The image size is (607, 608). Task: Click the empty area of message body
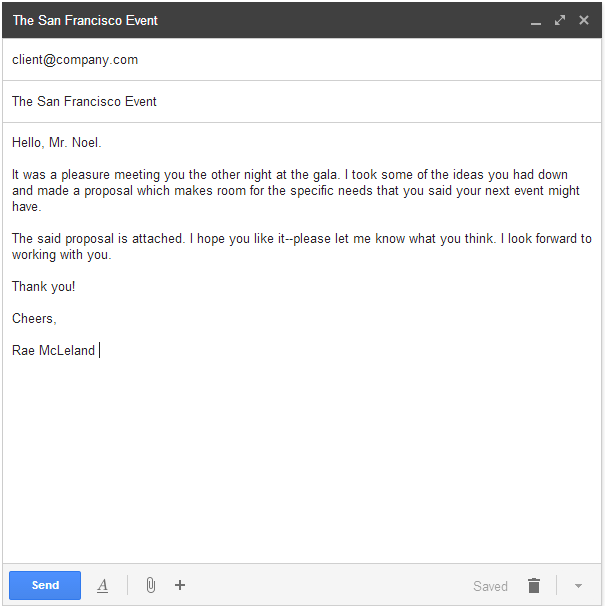[x=303, y=458]
